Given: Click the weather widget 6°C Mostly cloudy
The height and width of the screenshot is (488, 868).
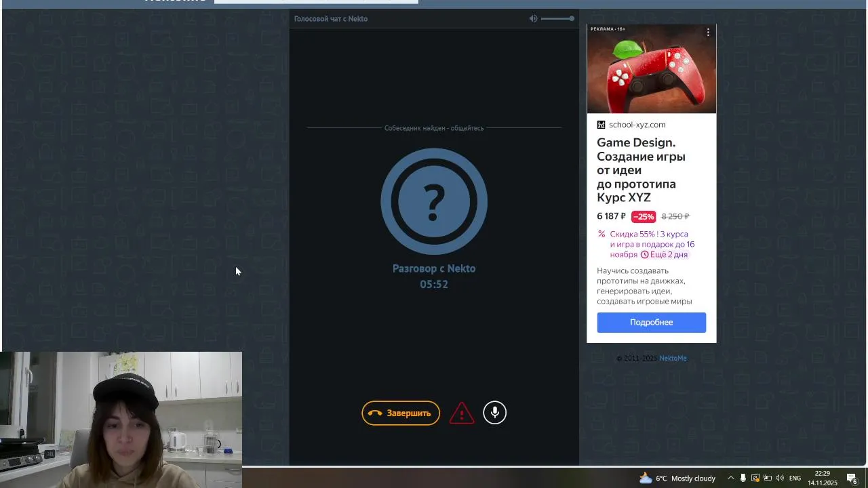Looking at the screenshot, I should tap(677, 478).
